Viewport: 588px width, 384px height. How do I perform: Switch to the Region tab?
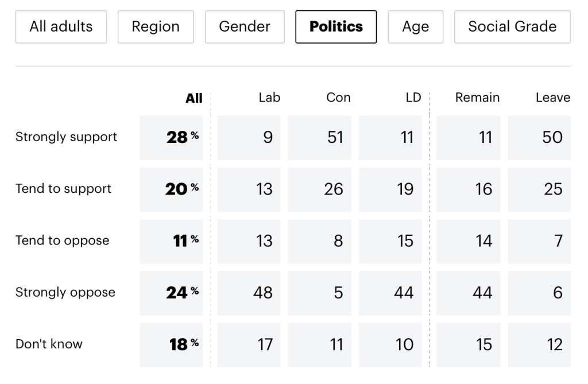coord(156,26)
